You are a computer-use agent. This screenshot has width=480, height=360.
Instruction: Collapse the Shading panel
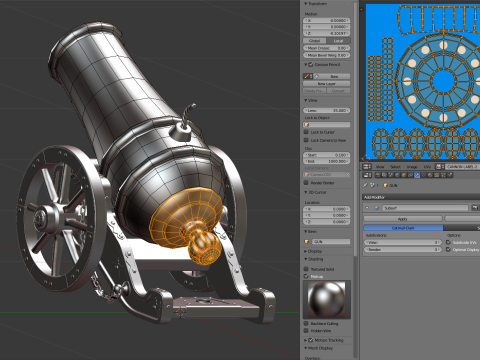point(306,259)
